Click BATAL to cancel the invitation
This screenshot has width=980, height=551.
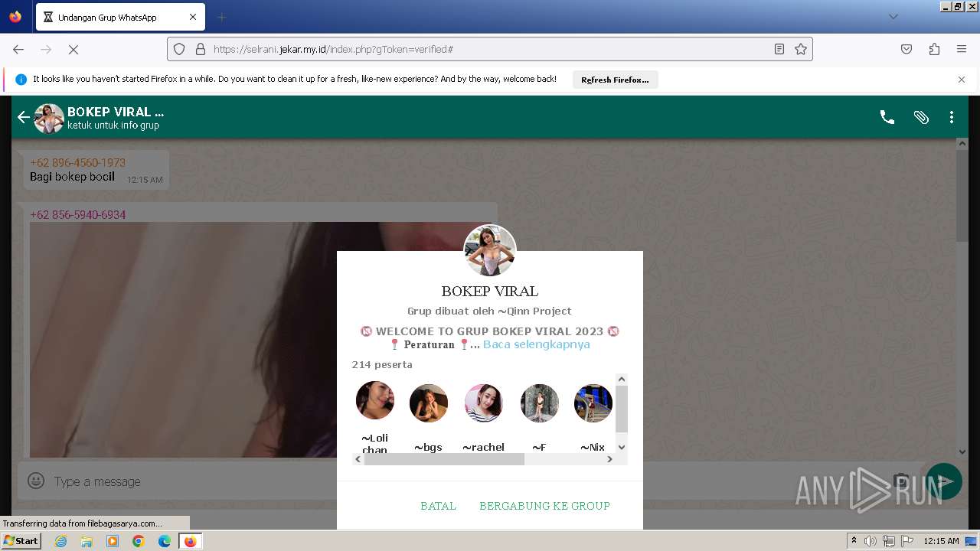pos(438,506)
